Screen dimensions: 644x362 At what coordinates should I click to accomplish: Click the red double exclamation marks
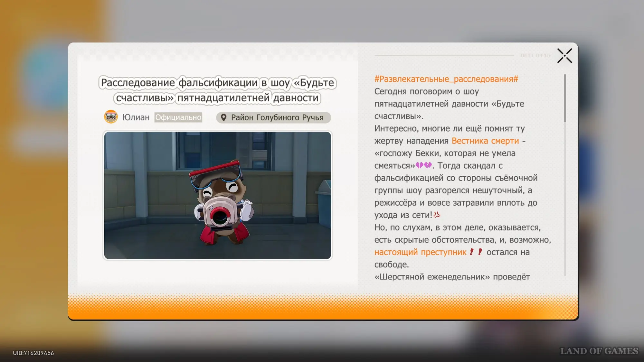(476, 252)
